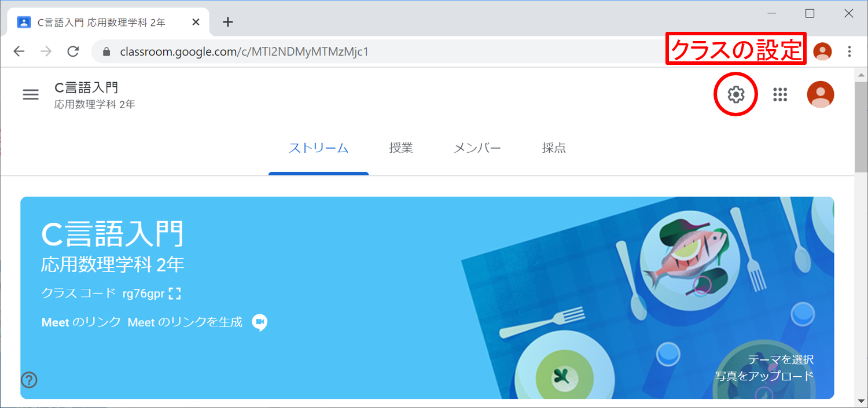Switch to the ストリーム tab

(318, 148)
